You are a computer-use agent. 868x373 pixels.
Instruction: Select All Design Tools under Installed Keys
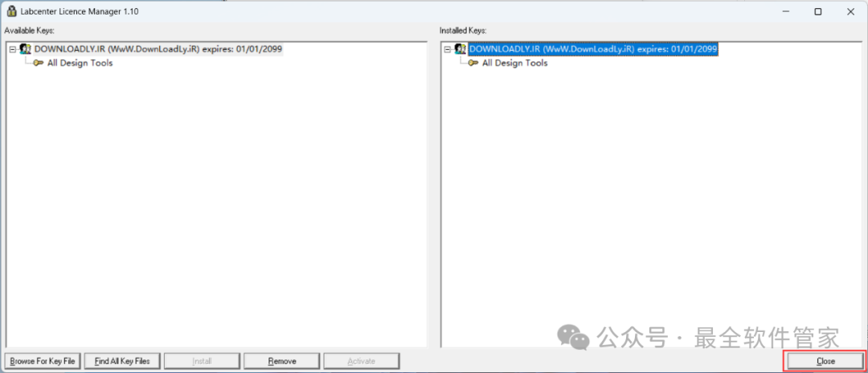point(515,63)
